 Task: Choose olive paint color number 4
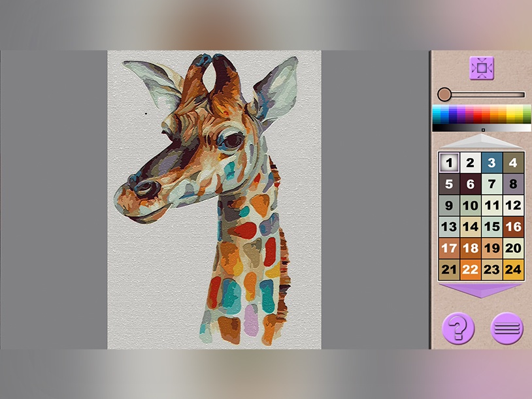pos(513,163)
